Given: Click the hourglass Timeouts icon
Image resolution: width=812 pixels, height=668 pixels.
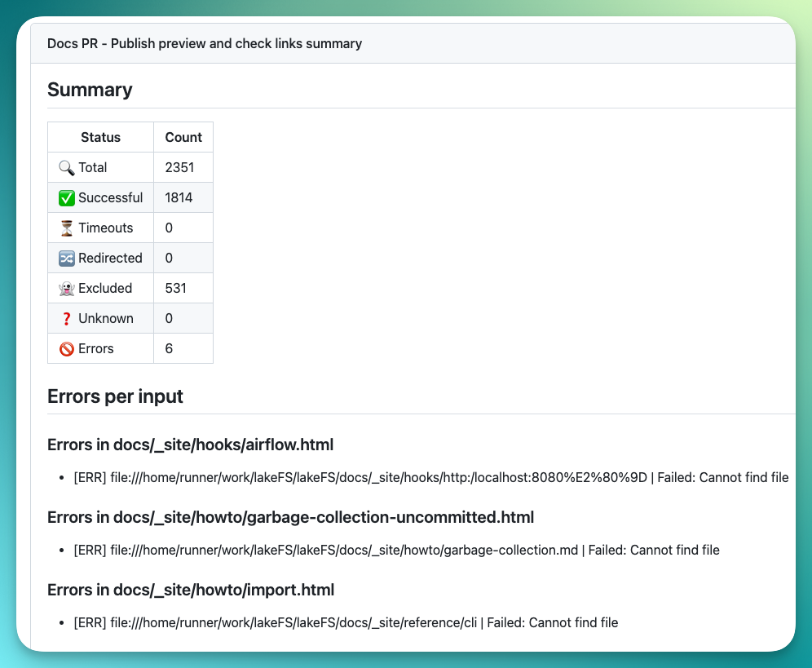Looking at the screenshot, I should click(66, 228).
